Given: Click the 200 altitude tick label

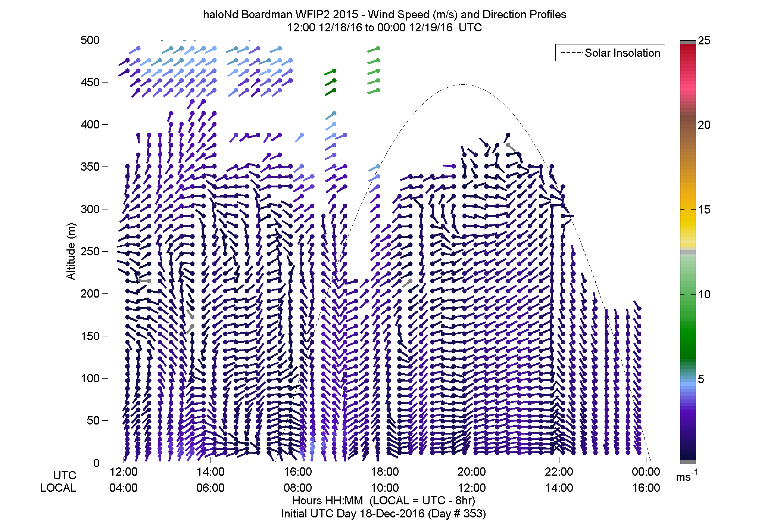Looking at the screenshot, I should (90, 293).
